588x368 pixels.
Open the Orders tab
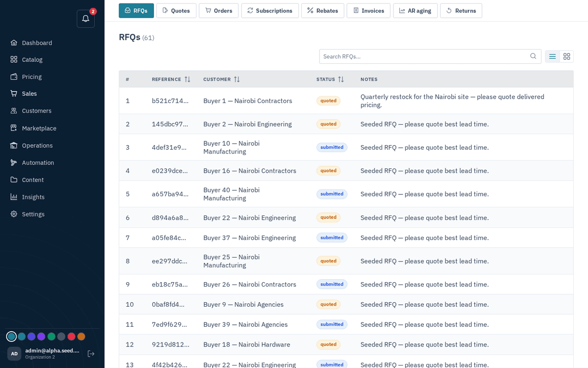[219, 11]
